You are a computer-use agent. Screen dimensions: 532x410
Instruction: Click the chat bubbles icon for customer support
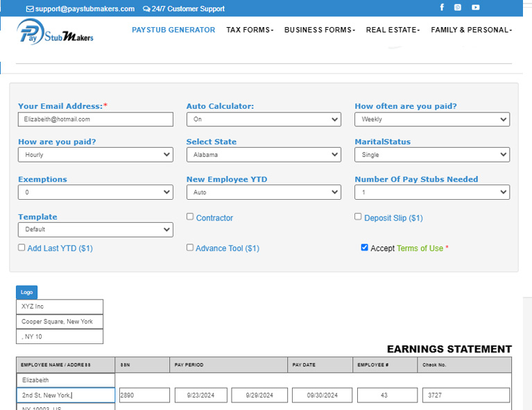[x=146, y=9]
